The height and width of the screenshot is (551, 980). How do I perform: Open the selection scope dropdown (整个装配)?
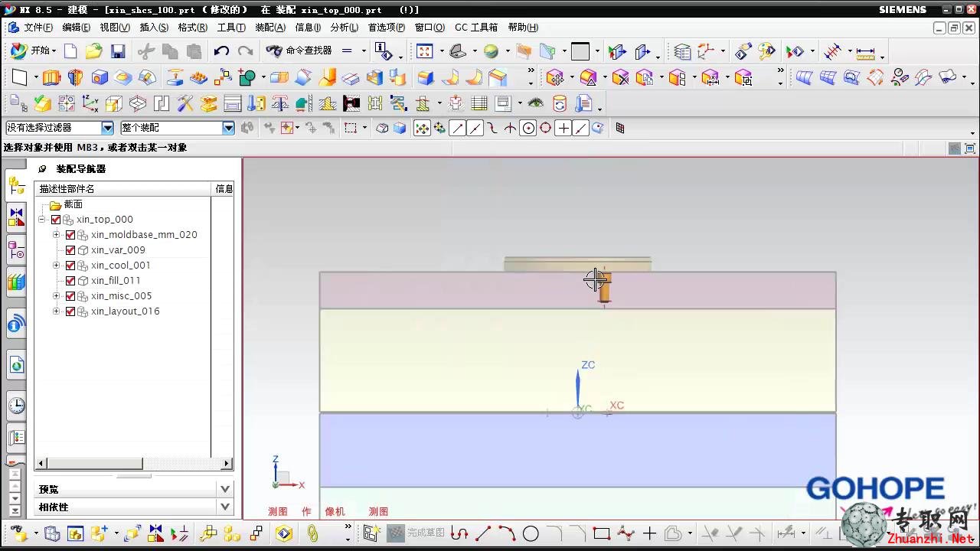coord(228,128)
